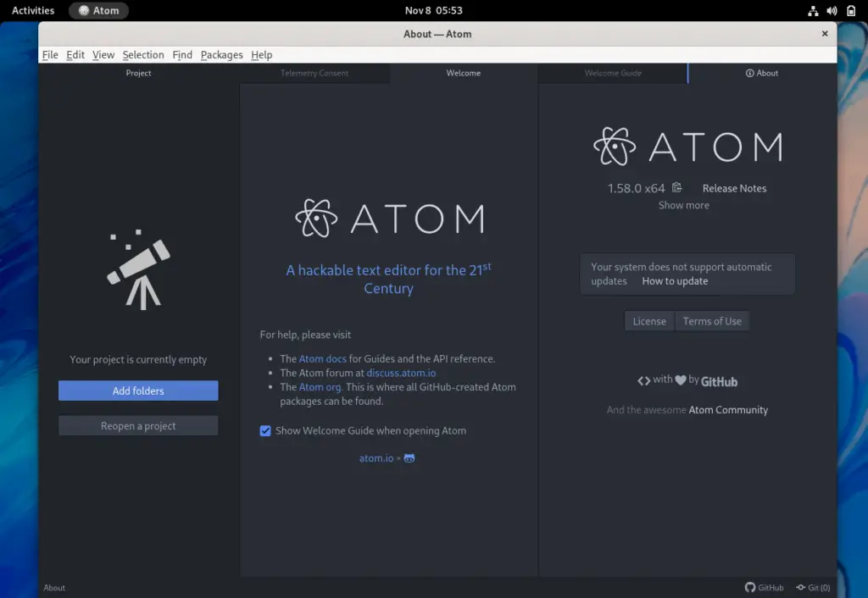Switch to the Telemetry Consent tab
868x598 pixels.
314,73
